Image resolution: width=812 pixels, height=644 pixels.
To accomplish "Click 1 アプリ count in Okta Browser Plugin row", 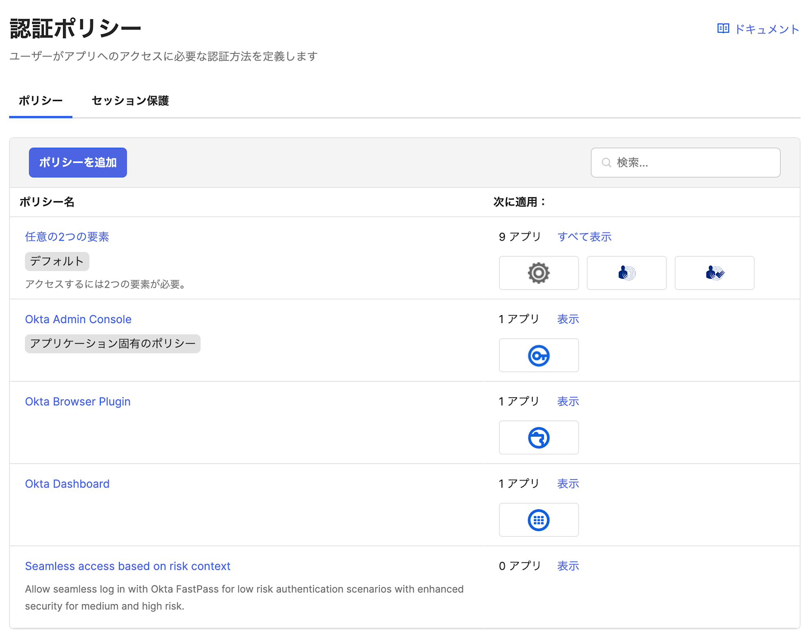I will point(519,401).
